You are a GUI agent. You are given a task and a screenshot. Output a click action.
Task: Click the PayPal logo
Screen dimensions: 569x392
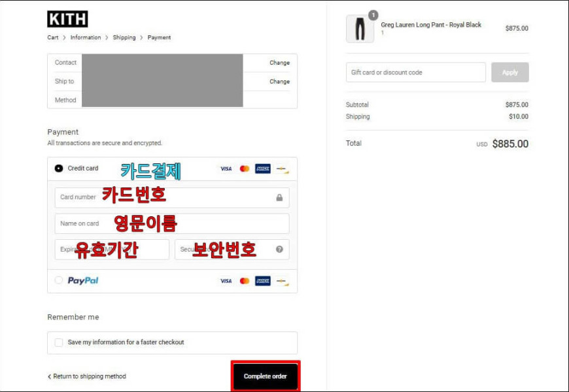coord(83,281)
